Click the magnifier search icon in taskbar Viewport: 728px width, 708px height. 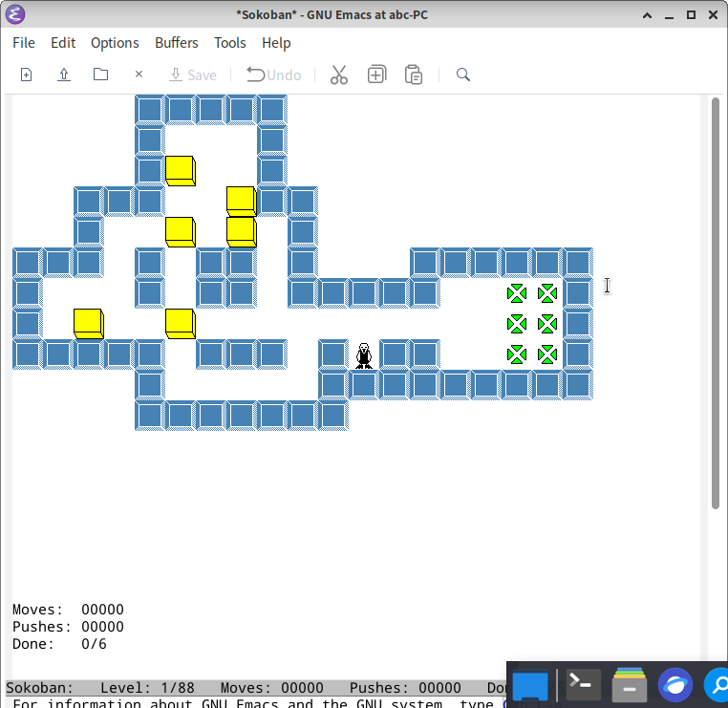(717, 685)
